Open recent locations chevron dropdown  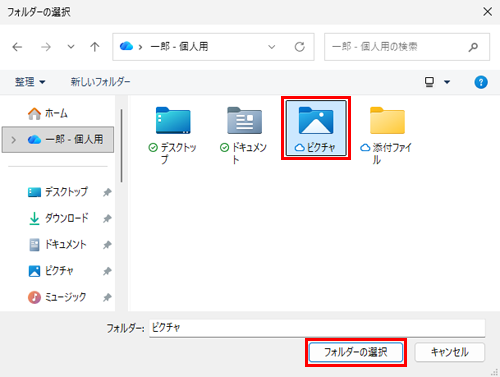(x=71, y=47)
